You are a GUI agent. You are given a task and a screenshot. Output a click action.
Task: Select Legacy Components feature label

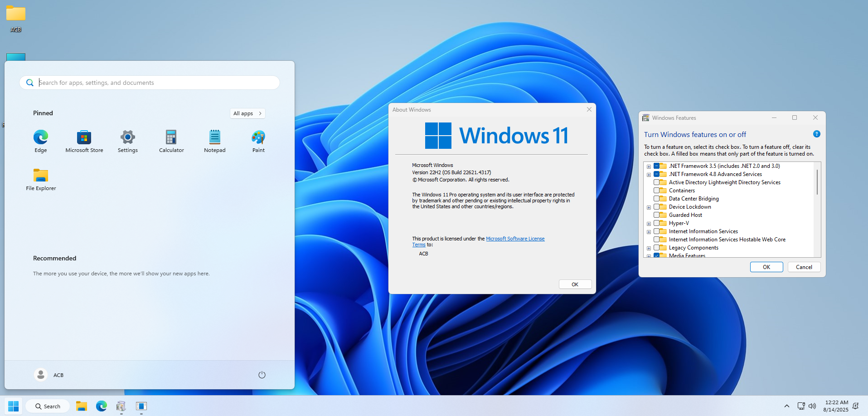(693, 248)
